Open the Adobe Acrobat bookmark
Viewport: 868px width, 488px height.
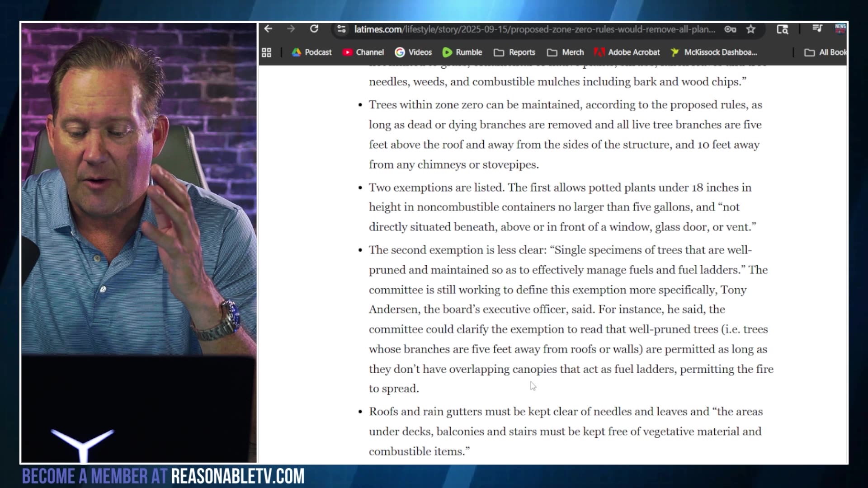coord(627,52)
